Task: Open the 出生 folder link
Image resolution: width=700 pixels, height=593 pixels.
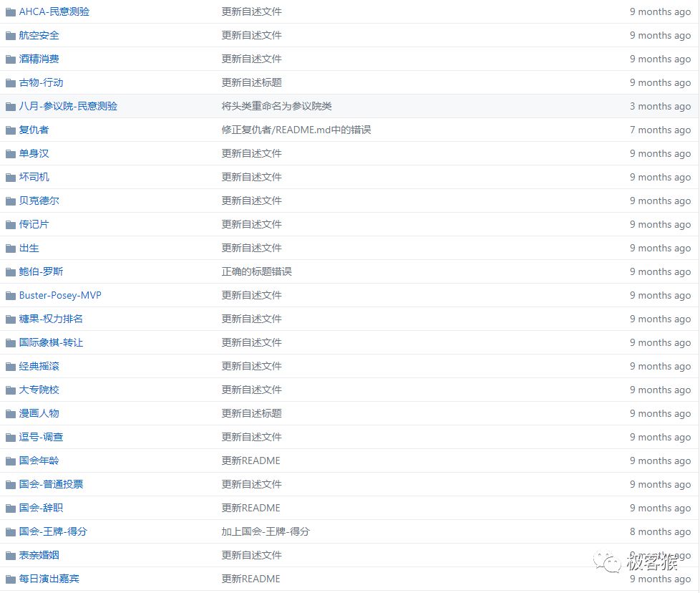Action: click(x=29, y=248)
